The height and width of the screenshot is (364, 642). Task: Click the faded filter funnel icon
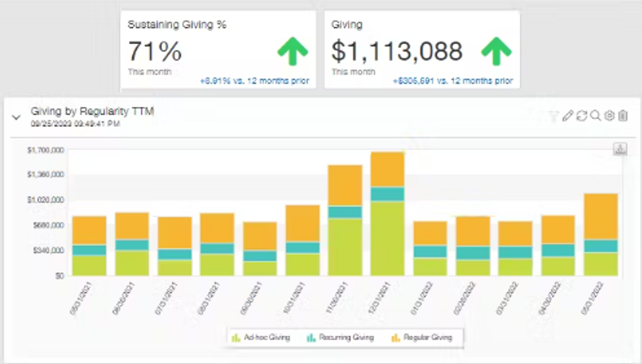click(554, 116)
